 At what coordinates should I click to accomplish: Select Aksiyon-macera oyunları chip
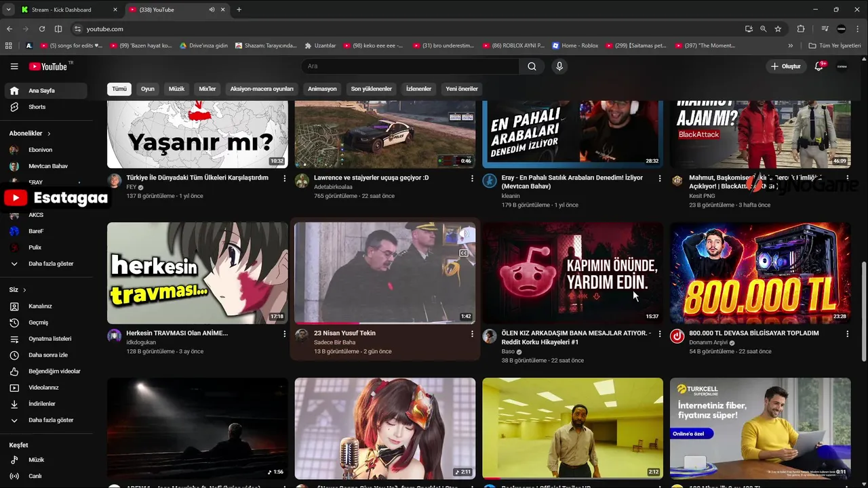pyautogui.click(x=262, y=89)
